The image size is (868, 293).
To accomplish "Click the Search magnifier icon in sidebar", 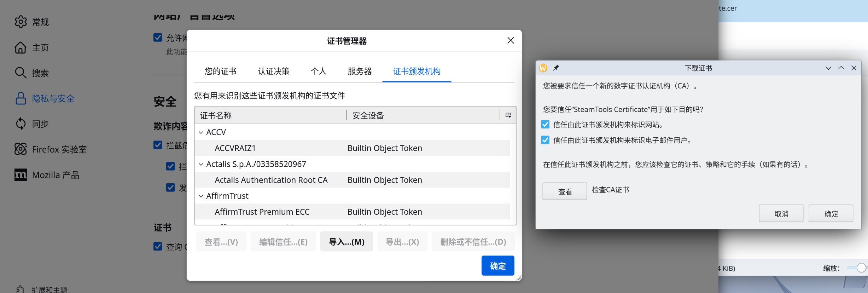I will coord(21,73).
